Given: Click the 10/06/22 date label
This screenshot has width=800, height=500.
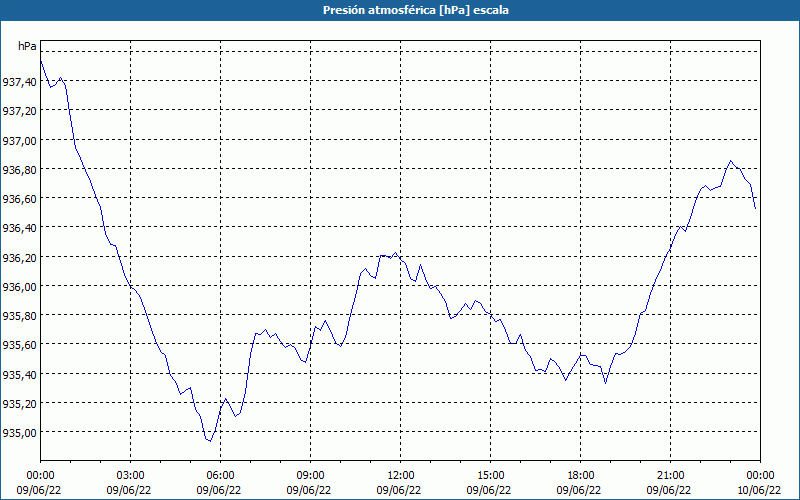Looking at the screenshot, I should pos(759,490).
